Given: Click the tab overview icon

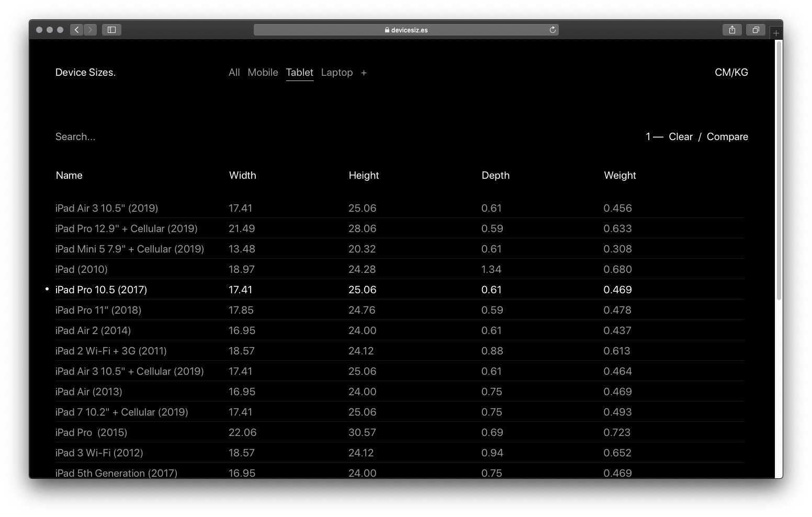Looking at the screenshot, I should click(755, 30).
